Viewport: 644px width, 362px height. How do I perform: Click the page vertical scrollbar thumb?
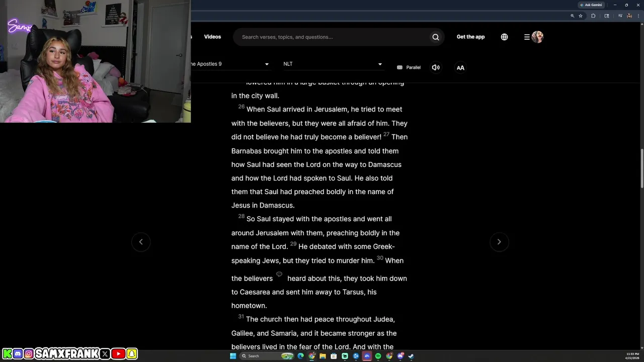point(641,168)
